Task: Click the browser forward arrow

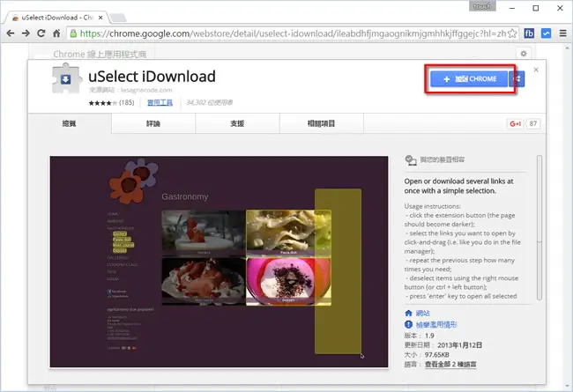Action: coord(26,33)
